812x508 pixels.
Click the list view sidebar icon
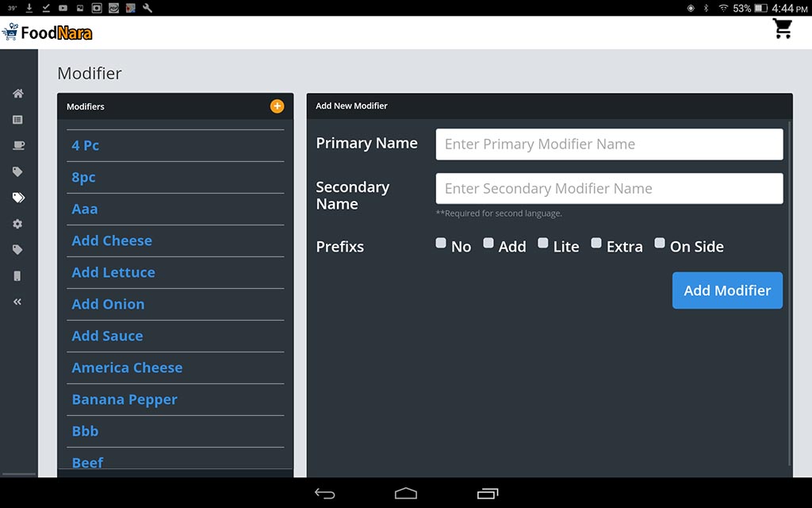pos(17,120)
